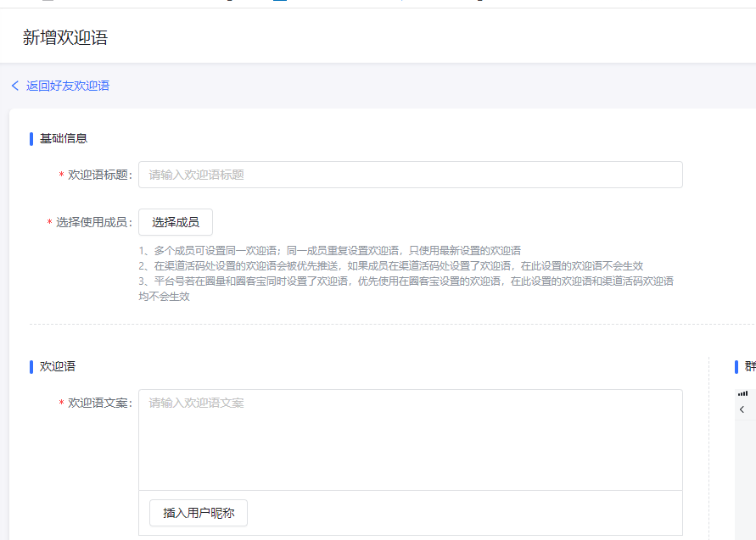Click the third hint about 平台号

click(x=406, y=281)
